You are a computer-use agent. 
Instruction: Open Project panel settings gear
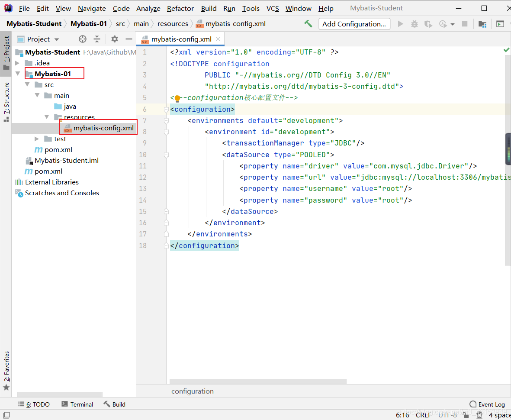click(114, 39)
